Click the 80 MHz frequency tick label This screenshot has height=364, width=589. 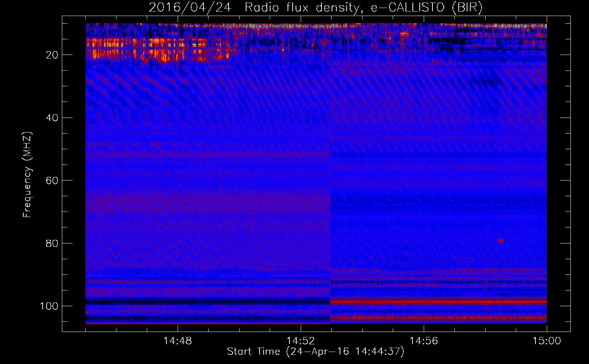52,244
